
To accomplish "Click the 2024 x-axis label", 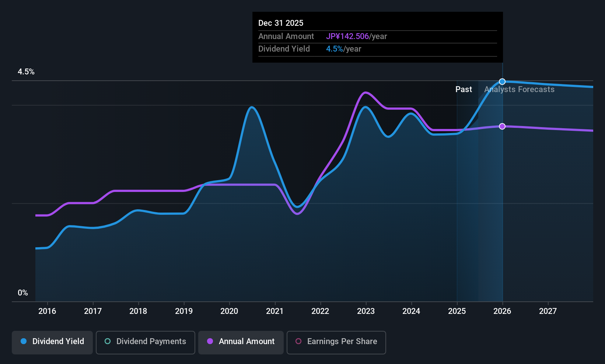I will coord(411,311).
